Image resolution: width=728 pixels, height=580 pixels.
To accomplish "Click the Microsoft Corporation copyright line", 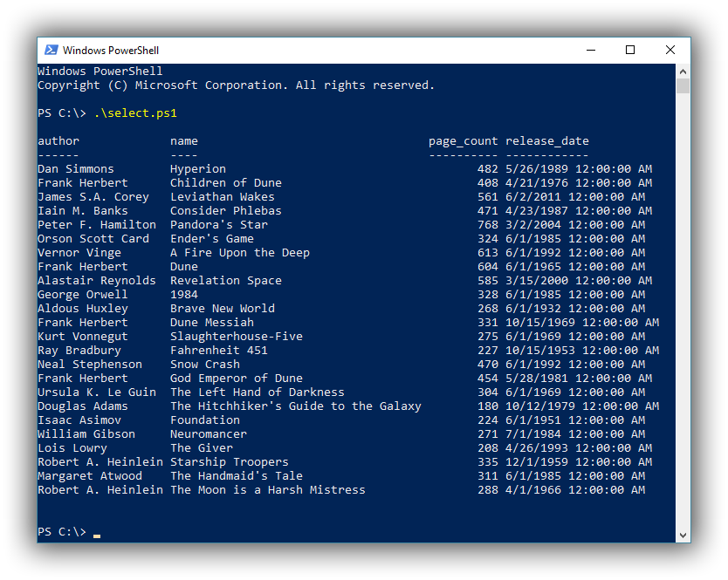I will [x=236, y=85].
